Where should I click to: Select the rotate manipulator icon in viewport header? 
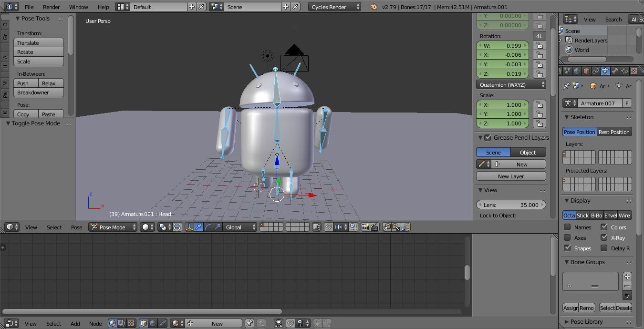tap(208, 227)
